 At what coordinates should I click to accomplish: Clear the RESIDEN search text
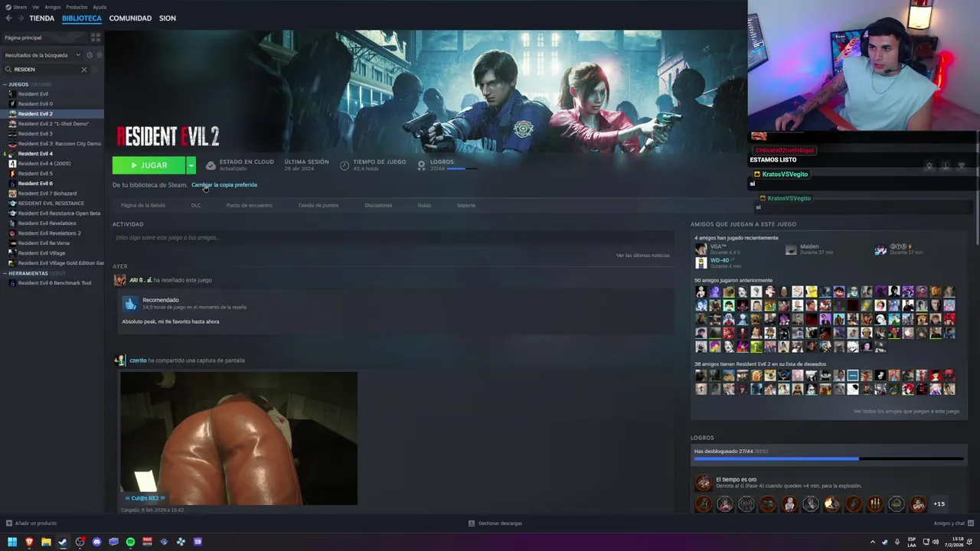[x=84, y=70]
